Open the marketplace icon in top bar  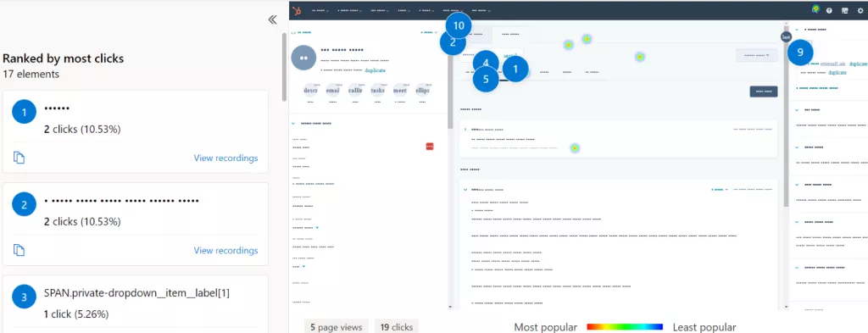point(845,10)
